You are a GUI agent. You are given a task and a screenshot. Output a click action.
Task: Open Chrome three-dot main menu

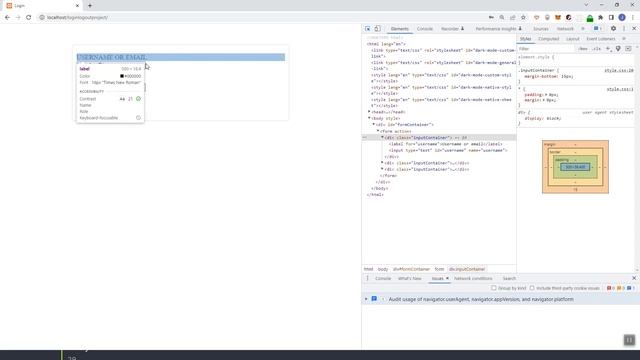click(x=633, y=18)
